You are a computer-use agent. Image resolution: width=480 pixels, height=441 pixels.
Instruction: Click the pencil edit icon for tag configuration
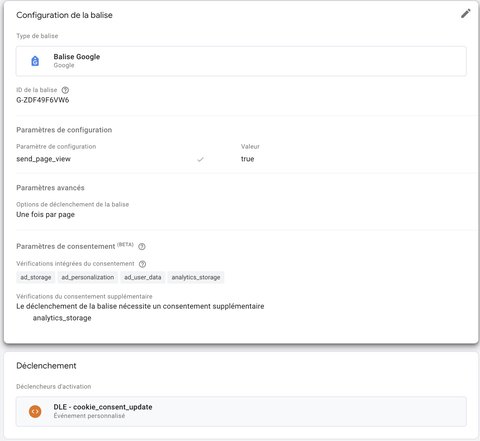(x=465, y=14)
